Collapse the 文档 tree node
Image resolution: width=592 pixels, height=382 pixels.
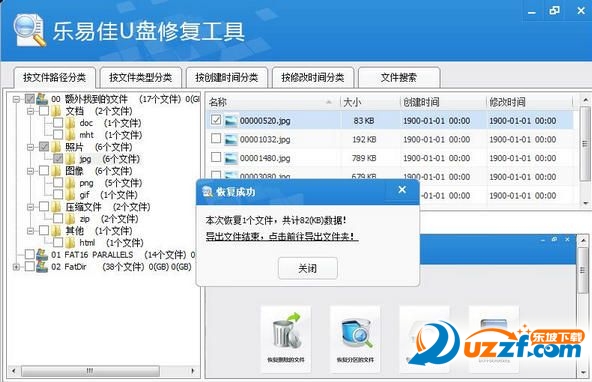31,111
